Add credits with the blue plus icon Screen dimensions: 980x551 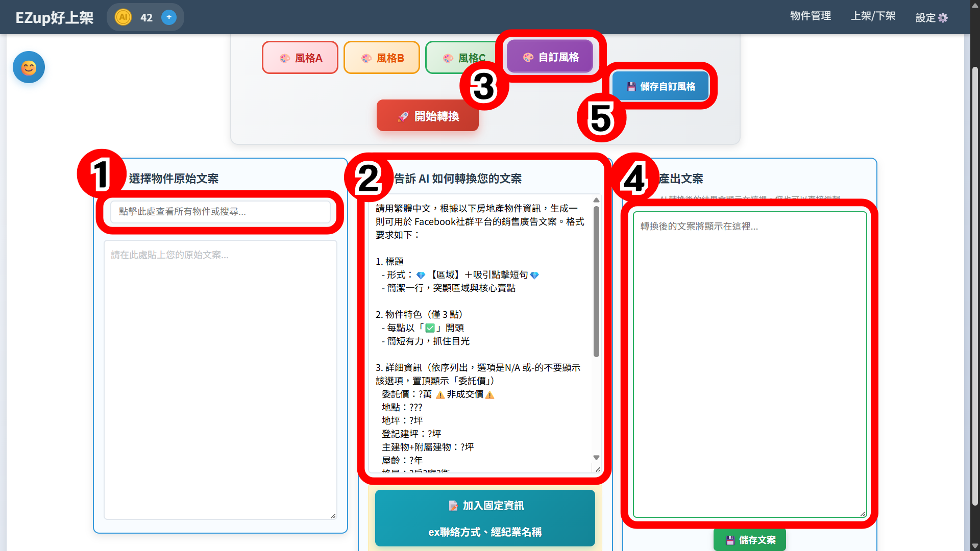(169, 17)
